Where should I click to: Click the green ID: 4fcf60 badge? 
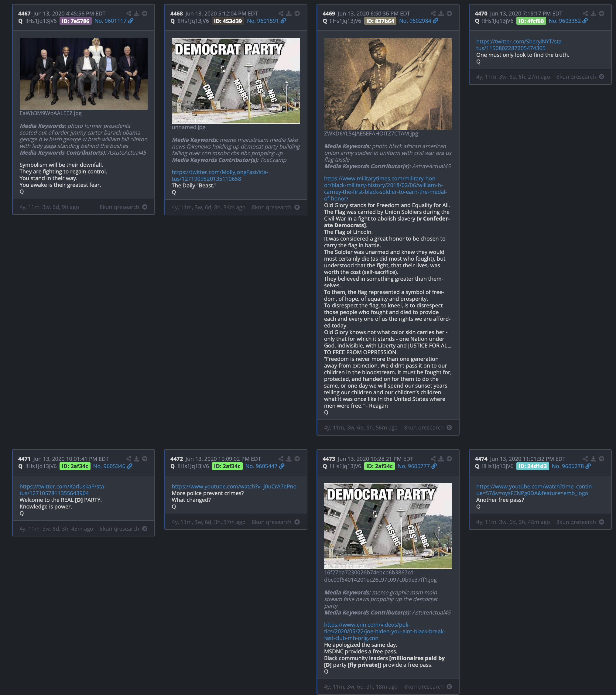pos(531,21)
